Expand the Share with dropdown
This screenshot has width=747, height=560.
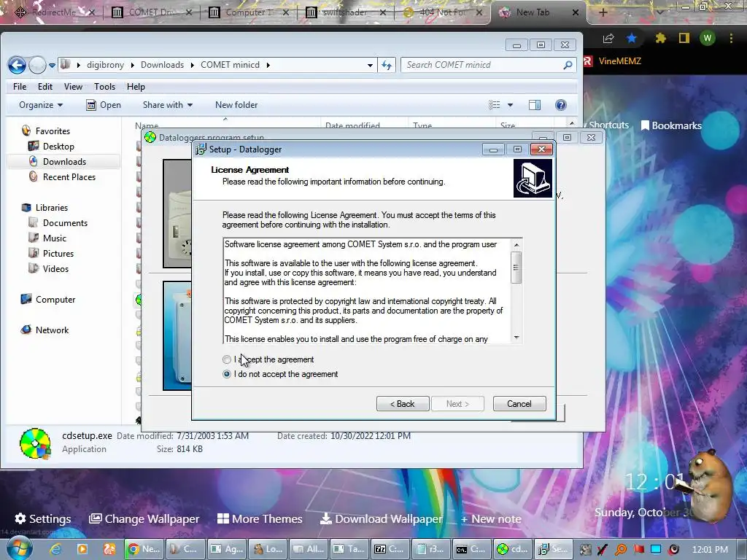point(168,105)
